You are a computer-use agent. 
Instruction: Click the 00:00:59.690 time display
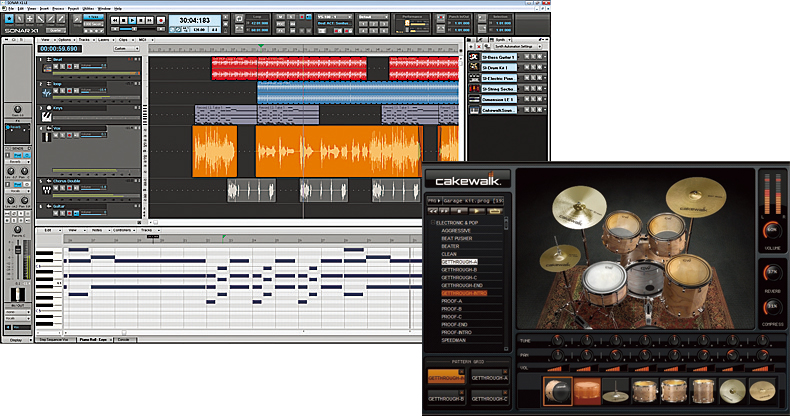point(59,49)
